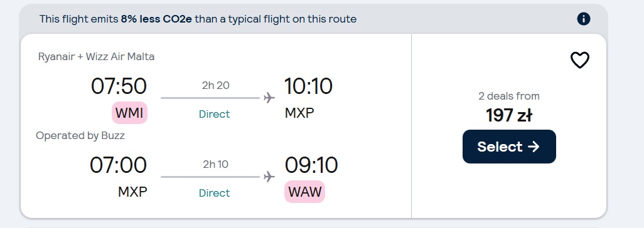Viewport: 644px width, 228px height.
Task: Click the CO2e emissions info icon
Action: click(x=583, y=19)
